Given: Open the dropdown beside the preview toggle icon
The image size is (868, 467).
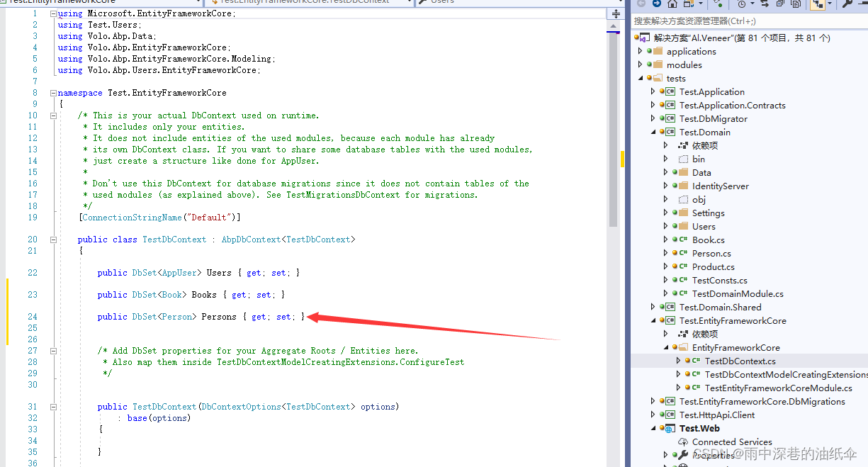Looking at the screenshot, I should 828,4.
